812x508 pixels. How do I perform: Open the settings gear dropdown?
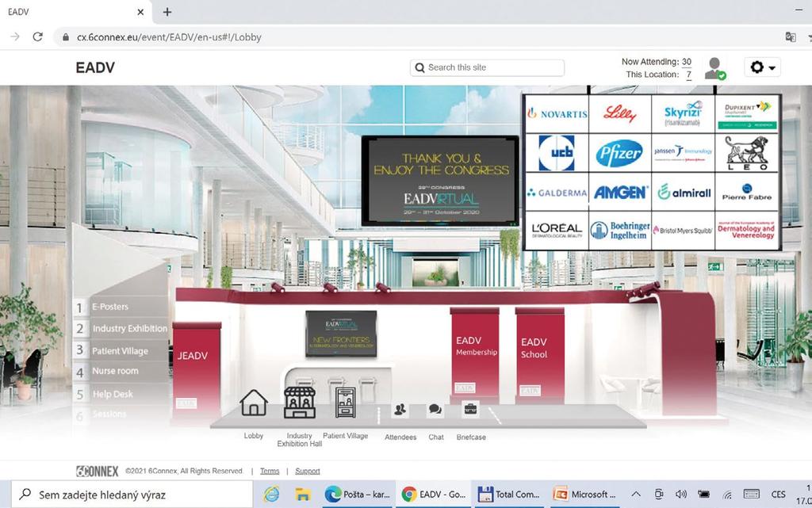click(762, 67)
